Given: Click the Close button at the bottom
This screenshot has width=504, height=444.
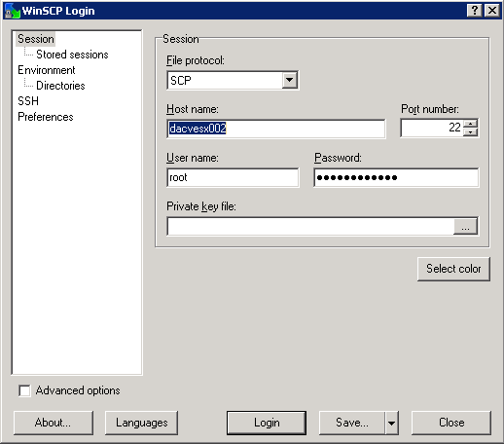Looking at the screenshot, I should coord(451,423).
